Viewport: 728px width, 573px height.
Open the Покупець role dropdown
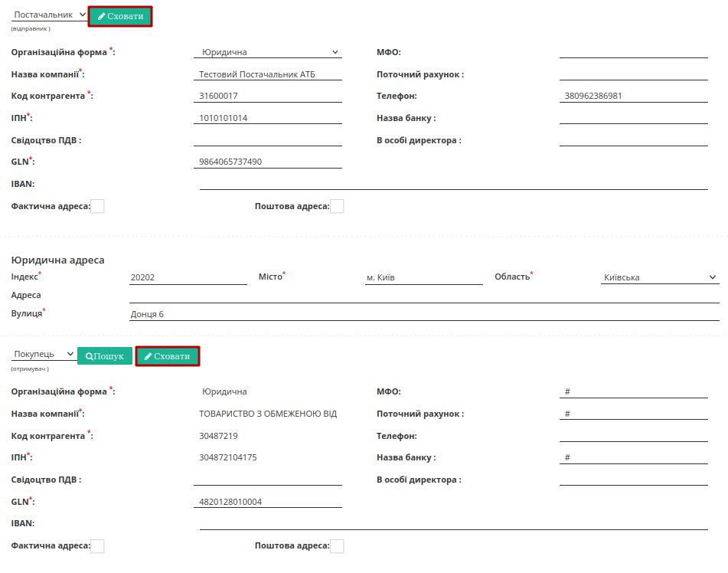coord(44,354)
